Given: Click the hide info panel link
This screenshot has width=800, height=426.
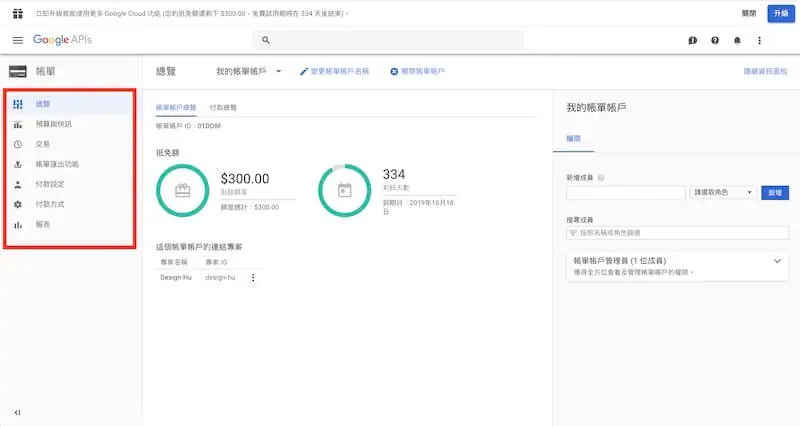Looking at the screenshot, I should [765, 71].
